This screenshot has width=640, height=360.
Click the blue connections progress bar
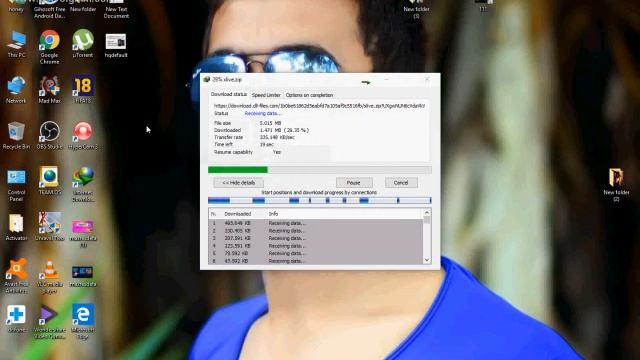click(x=320, y=200)
